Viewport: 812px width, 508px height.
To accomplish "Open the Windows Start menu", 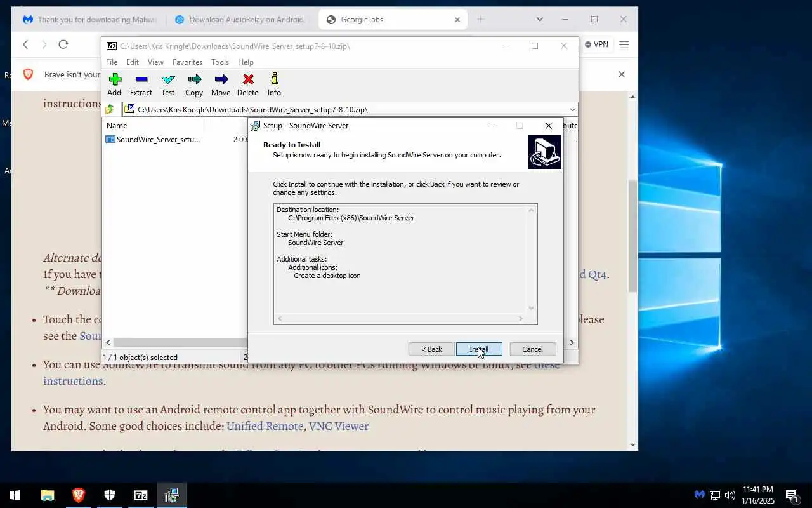I will (15, 495).
